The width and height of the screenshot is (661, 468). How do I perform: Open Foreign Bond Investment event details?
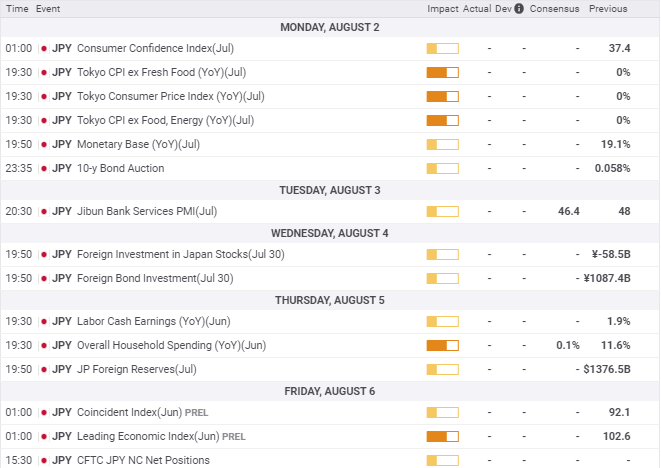tap(155, 278)
